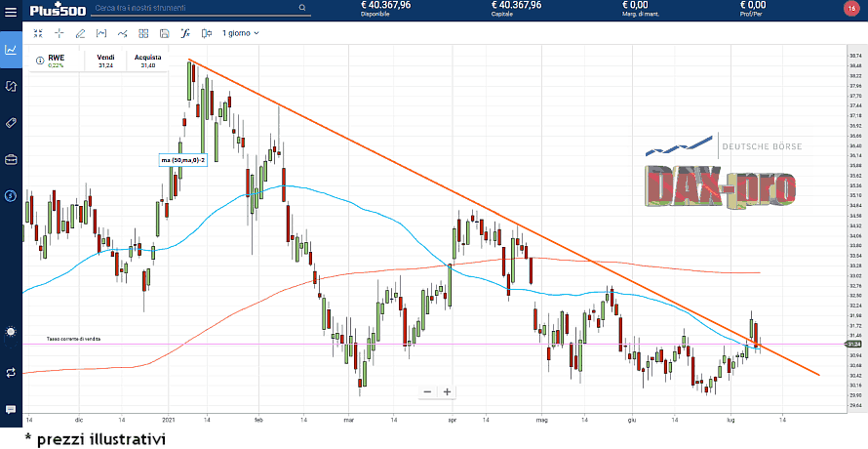This screenshot has width=868, height=449.
Task: Choose the line chart type icon
Action: [x=122, y=33]
